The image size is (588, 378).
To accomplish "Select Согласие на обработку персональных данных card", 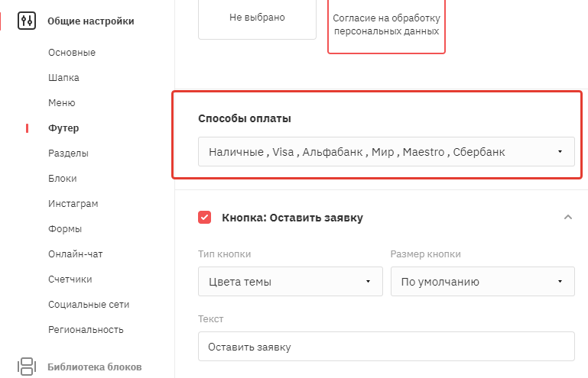I will pos(386,24).
